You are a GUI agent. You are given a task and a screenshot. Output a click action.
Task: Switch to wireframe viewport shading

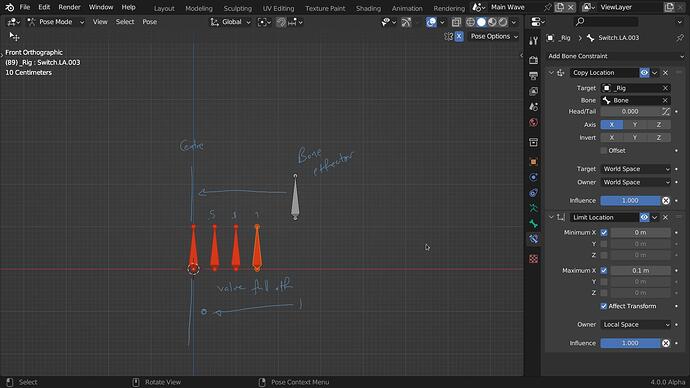470,22
